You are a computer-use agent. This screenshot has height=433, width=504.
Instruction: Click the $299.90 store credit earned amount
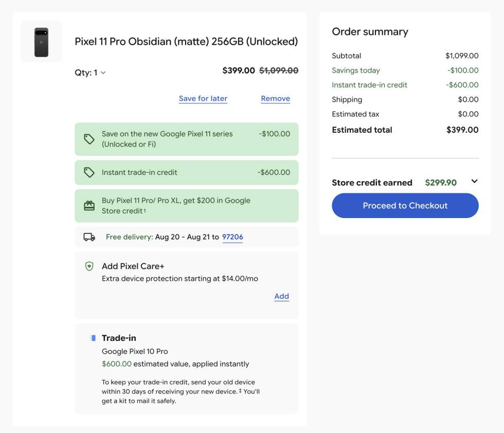441,183
